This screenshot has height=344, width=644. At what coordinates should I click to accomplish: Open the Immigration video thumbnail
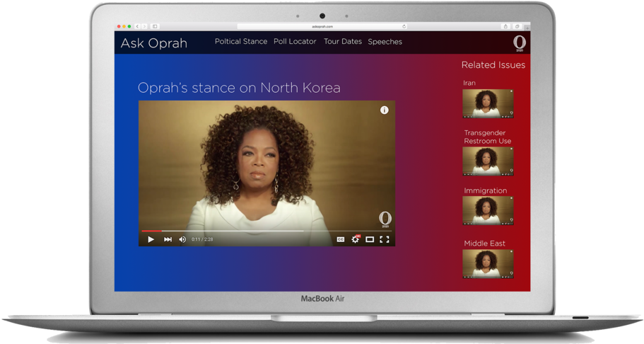coord(488,211)
